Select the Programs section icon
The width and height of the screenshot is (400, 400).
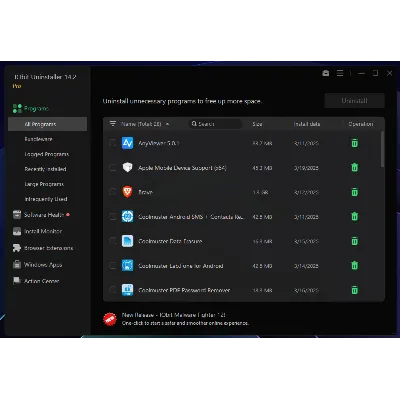[17, 108]
